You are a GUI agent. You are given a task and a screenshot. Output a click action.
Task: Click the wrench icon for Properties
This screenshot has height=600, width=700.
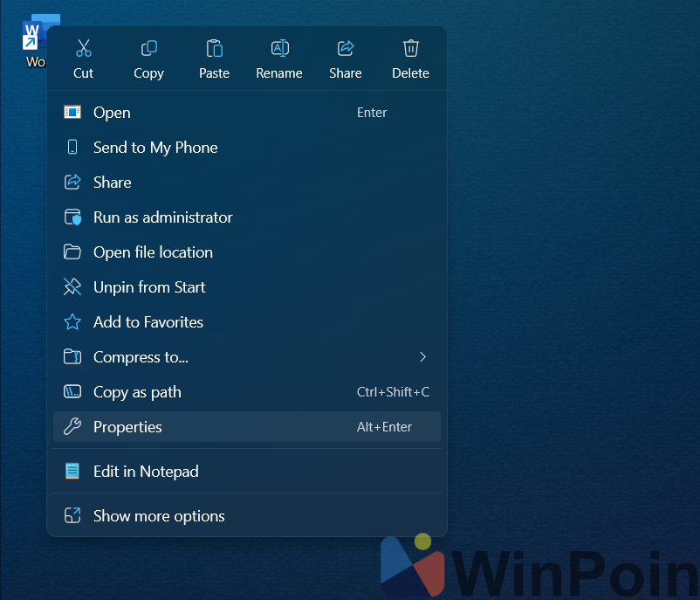pos(72,427)
